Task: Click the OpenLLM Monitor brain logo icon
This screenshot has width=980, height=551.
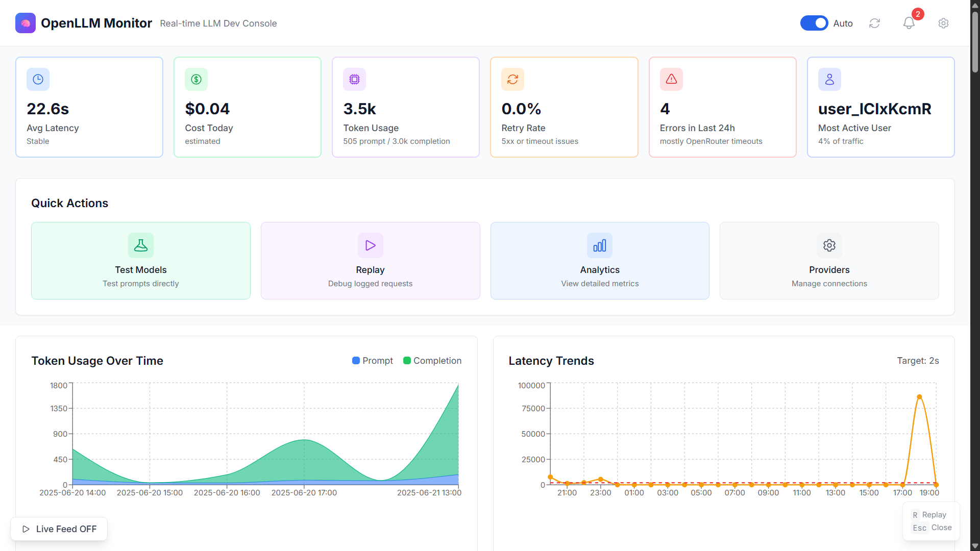Action: [x=26, y=23]
